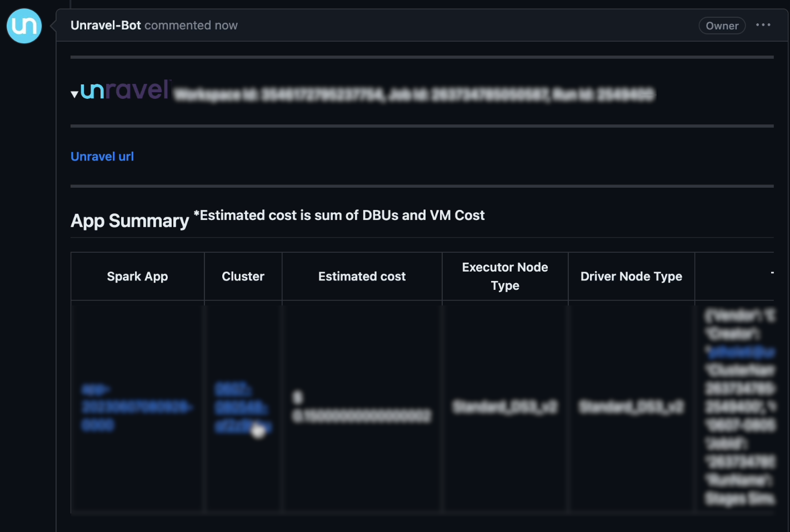Click the Cluster column header
Screen dimensions: 790x532
tap(243, 277)
